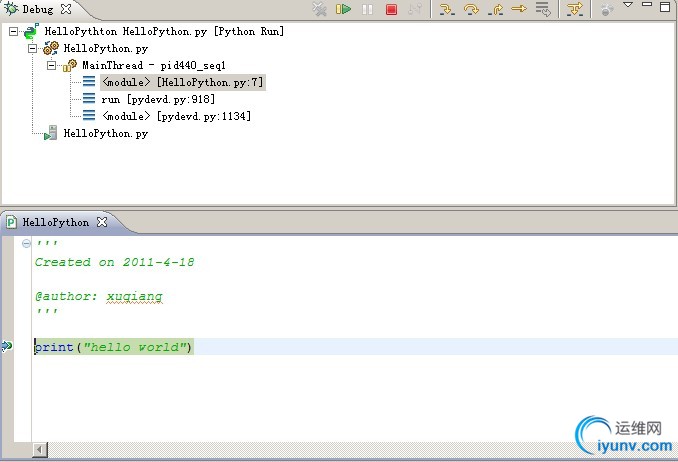Collapse HelloPythton Python Run launch node
Image resolution: width=678 pixels, height=462 pixels.
(14, 32)
